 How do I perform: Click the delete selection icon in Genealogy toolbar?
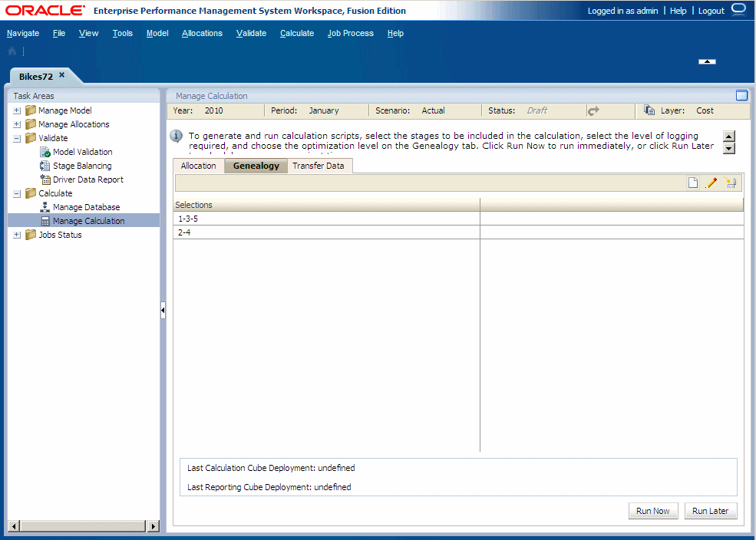tap(730, 183)
